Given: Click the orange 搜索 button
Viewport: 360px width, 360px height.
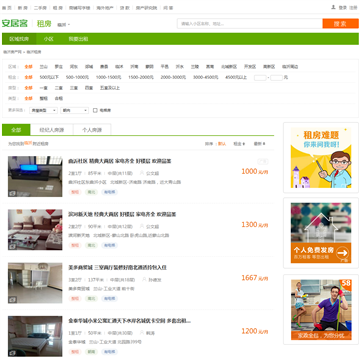Looking at the screenshot, I should (340, 24).
